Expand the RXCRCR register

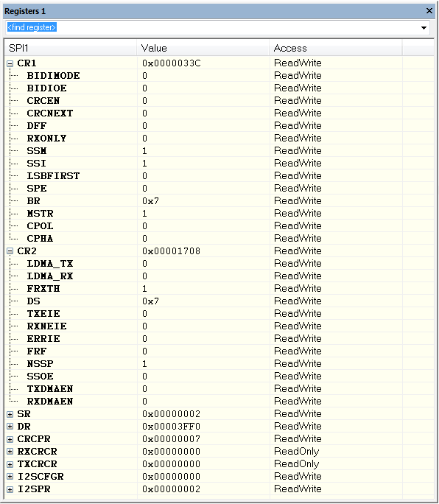10,452
